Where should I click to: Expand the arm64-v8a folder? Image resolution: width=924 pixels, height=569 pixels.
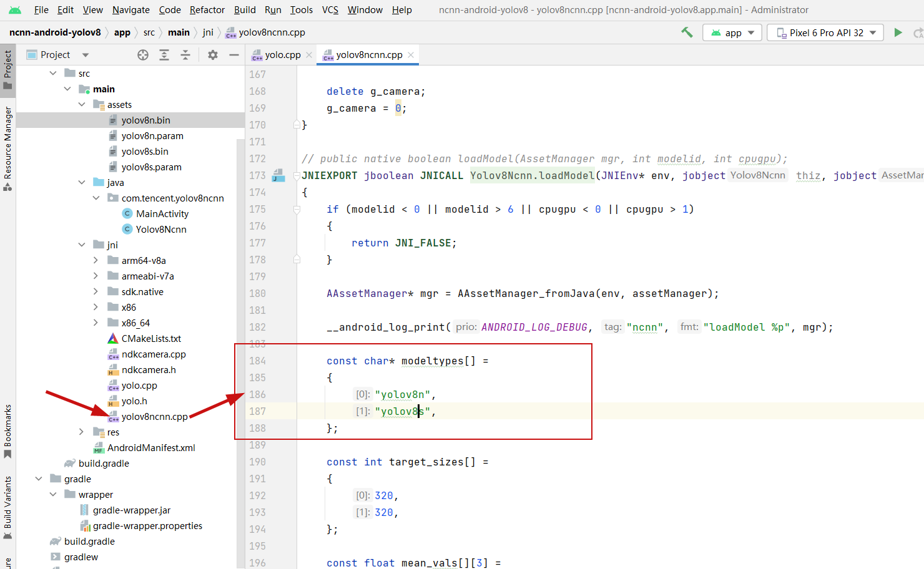pyautogui.click(x=96, y=261)
